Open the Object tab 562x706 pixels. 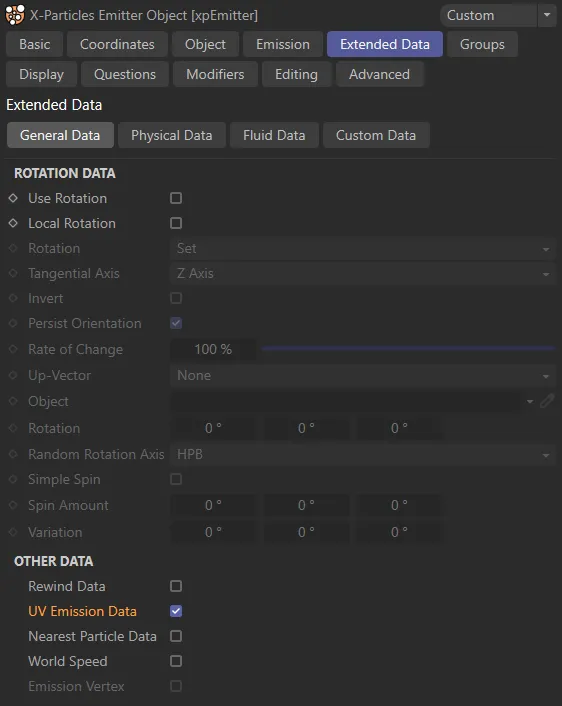tap(205, 44)
